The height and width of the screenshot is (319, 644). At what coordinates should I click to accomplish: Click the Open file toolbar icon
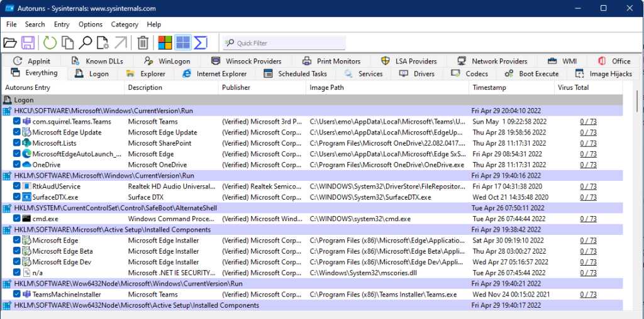(x=9, y=43)
